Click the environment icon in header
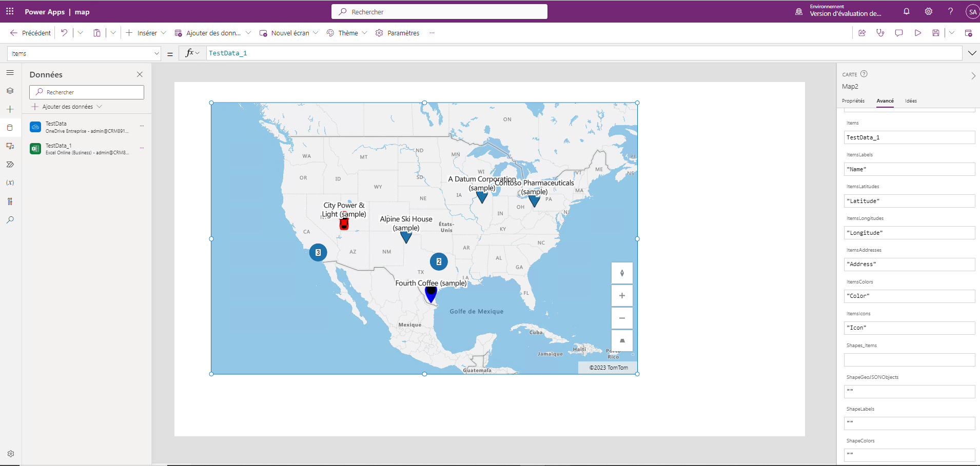Image resolution: width=980 pixels, height=466 pixels. [799, 11]
